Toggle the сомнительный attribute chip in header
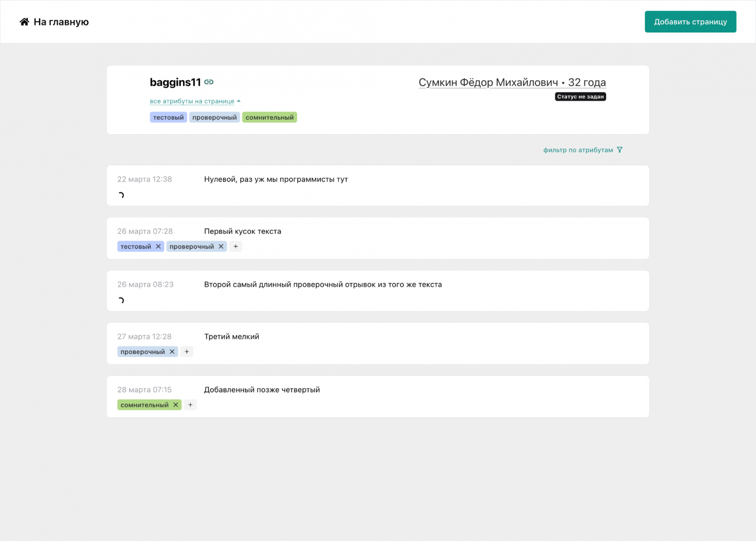Image resolution: width=756 pixels, height=541 pixels. (269, 117)
